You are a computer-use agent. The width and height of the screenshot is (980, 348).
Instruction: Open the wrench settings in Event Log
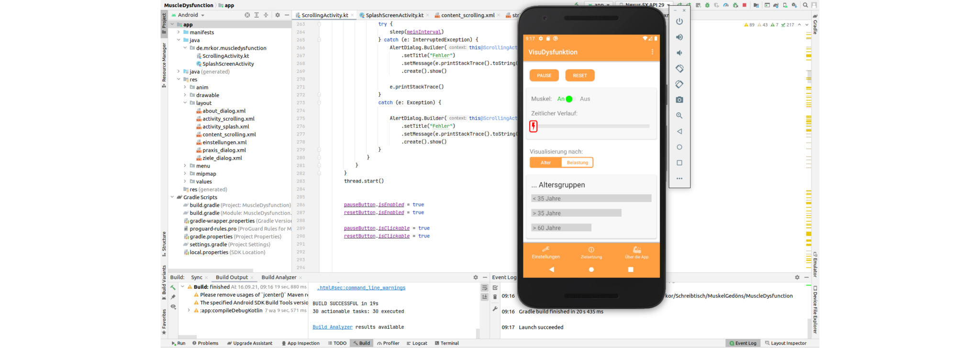pos(495,309)
